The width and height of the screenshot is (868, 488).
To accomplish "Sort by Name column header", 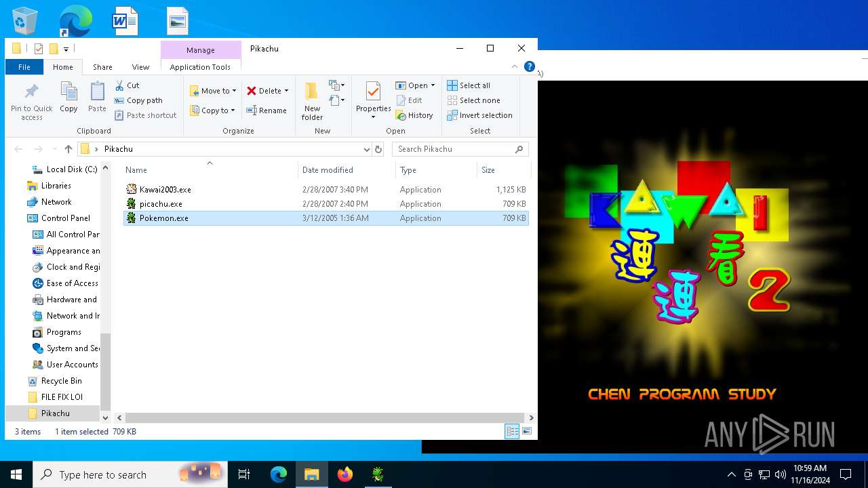I will (210, 170).
